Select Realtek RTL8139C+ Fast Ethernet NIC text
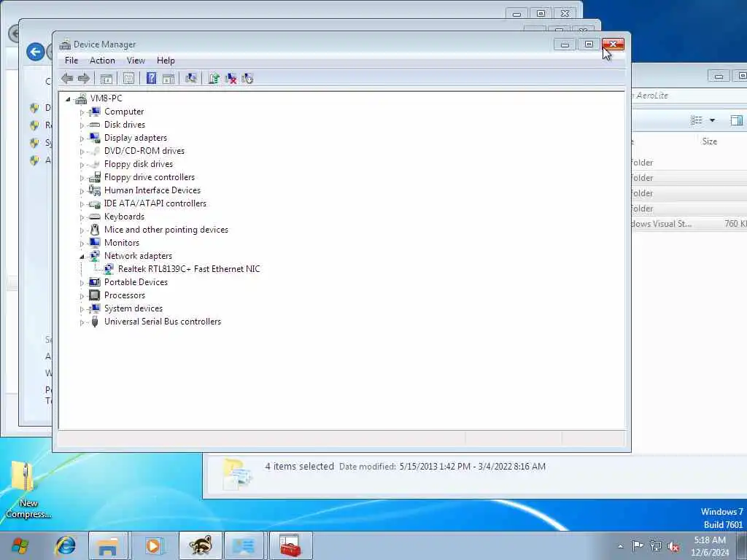 coord(189,269)
